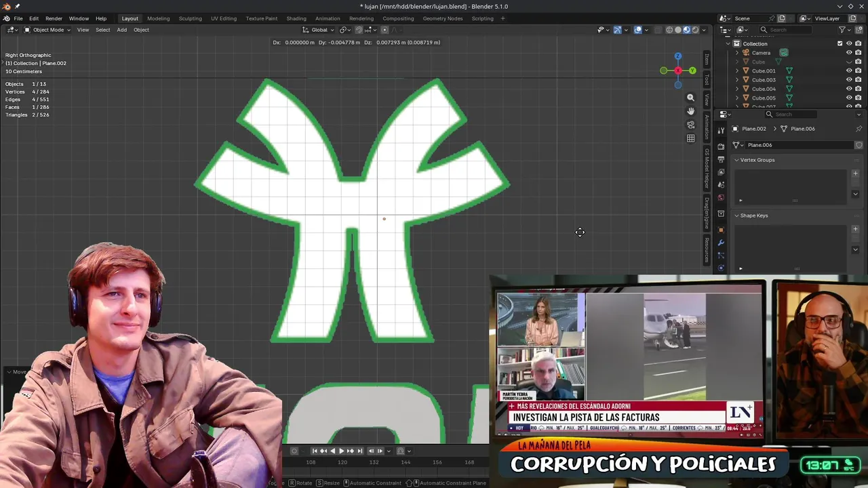868x488 pixels.
Task: Toggle viewport gizmo display button
Action: tap(617, 30)
